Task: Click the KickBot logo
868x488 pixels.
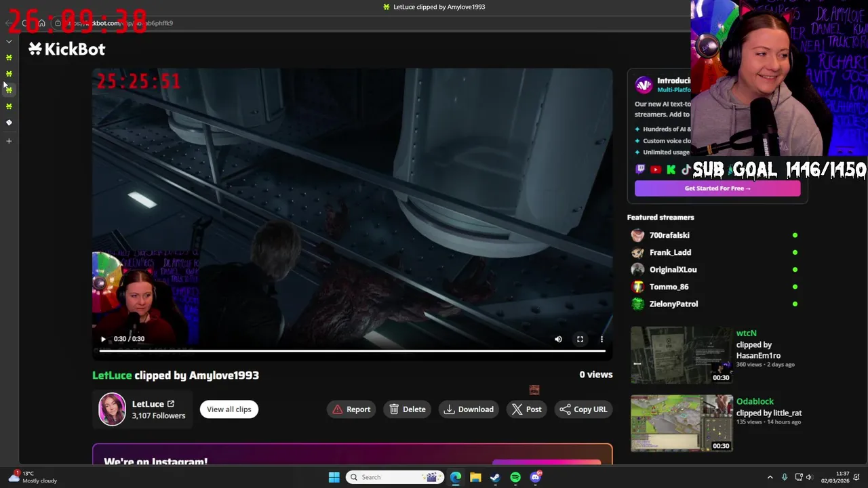Action: click(x=66, y=49)
